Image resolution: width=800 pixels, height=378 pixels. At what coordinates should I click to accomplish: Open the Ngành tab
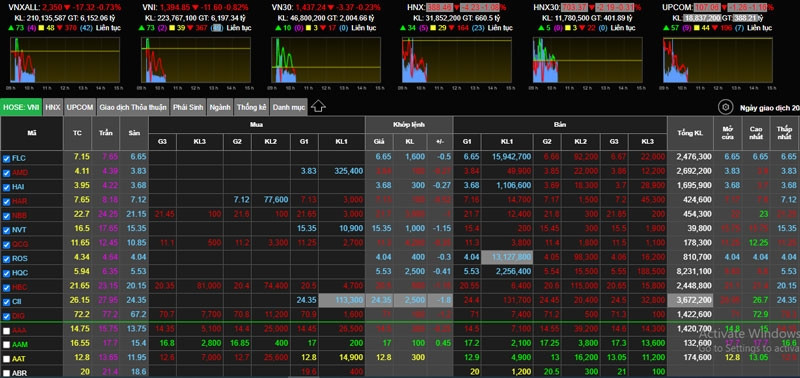pyautogui.click(x=220, y=107)
